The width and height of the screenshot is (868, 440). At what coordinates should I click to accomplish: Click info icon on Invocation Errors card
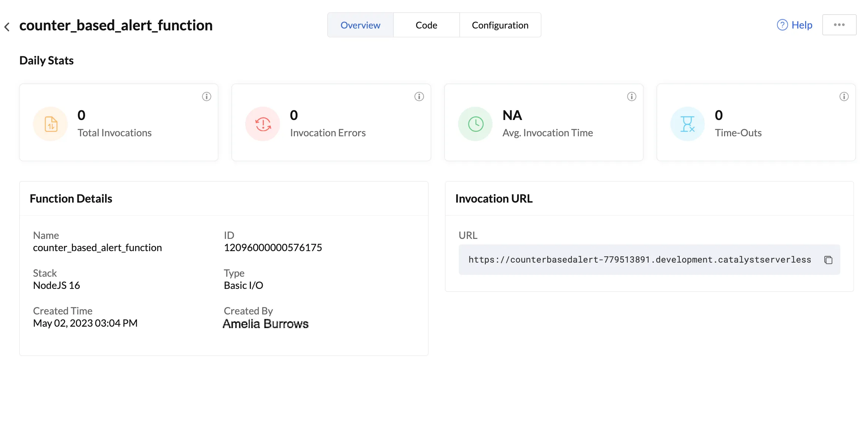pos(419,97)
